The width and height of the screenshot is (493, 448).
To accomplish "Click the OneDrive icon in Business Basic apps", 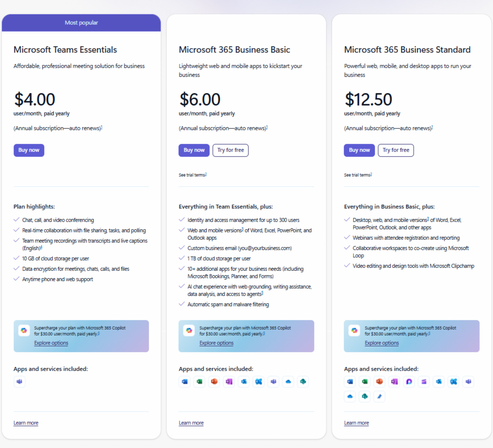I will point(288,382).
